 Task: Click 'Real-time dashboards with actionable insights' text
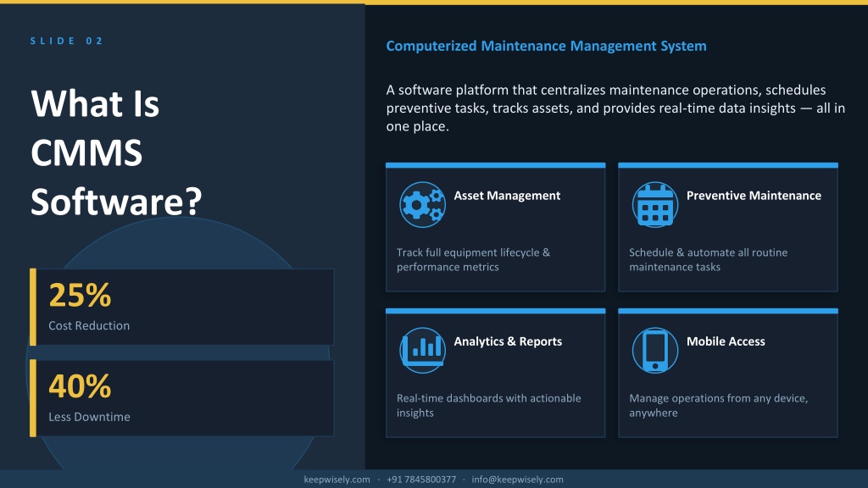(489, 405)
